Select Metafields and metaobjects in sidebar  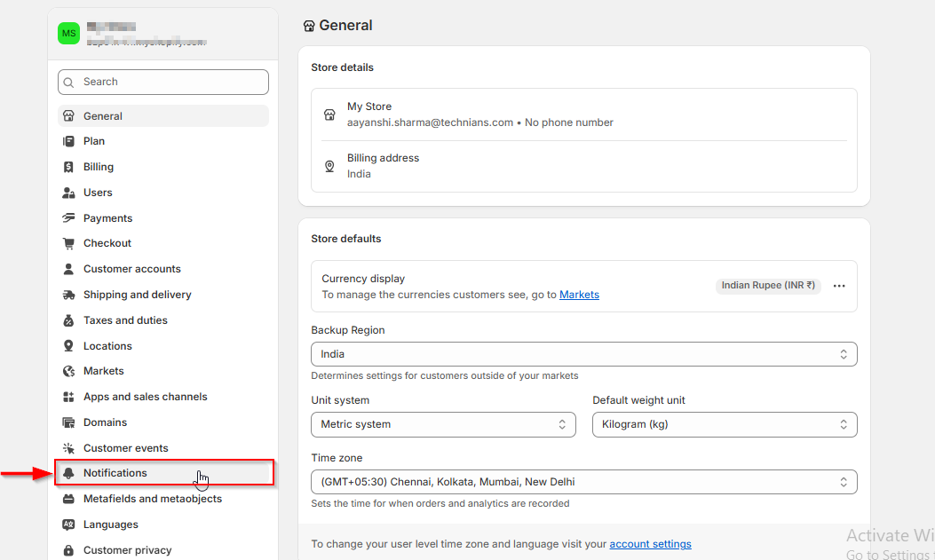(152, 499)
